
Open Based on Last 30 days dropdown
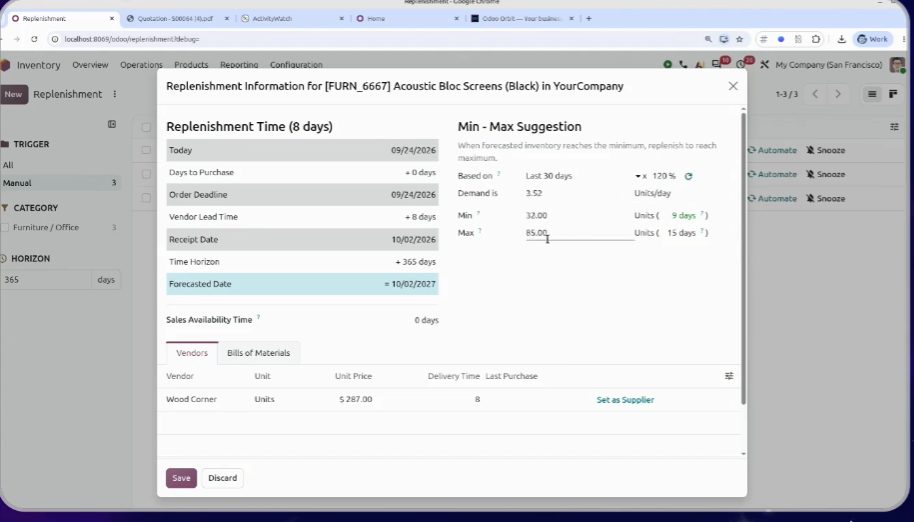point(583,176)
